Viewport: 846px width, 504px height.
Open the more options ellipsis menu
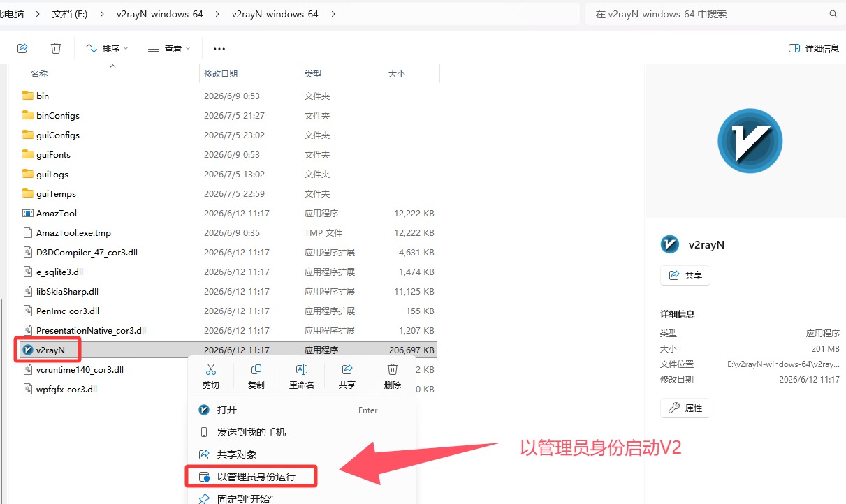tap(219, 48)
